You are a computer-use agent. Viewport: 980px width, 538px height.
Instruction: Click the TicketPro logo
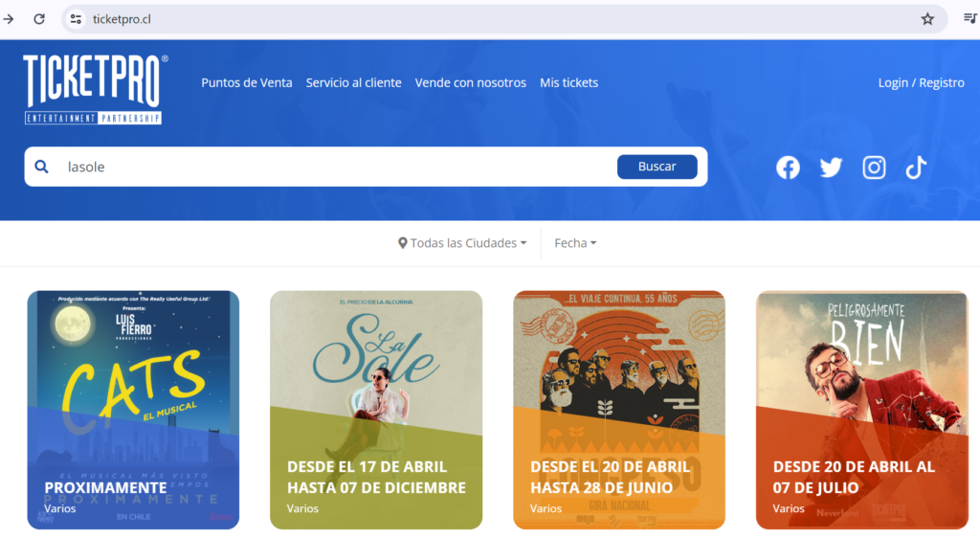95,89
